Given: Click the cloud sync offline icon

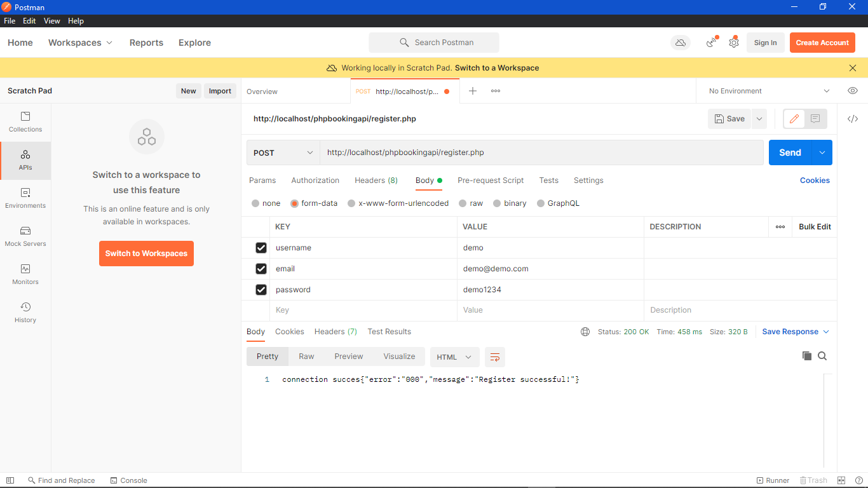Looking at the screenshot, I should 681,43.
